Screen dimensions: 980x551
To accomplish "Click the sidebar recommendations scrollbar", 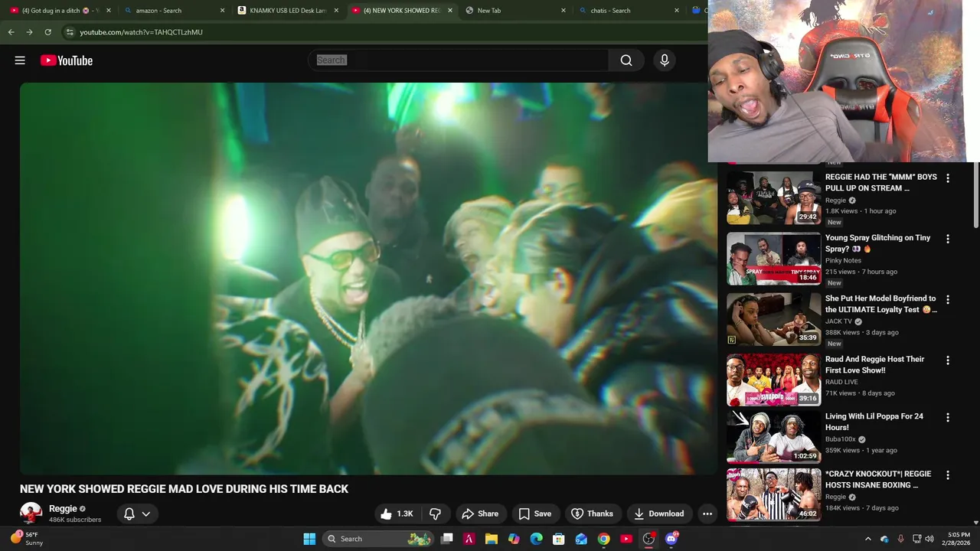I will [x=975, y=197].
